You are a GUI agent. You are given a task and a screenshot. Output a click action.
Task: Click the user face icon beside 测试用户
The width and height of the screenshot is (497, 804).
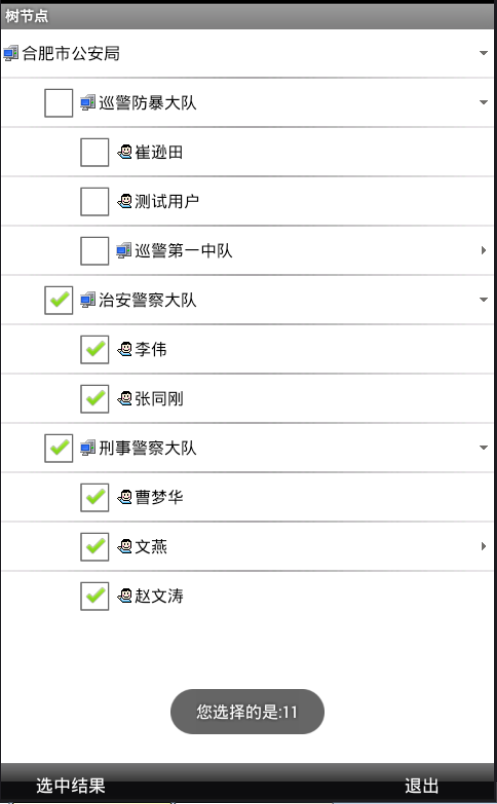coord(125,202)
